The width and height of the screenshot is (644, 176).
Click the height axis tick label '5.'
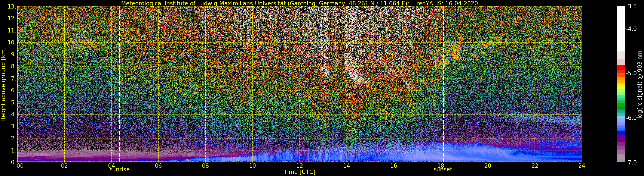tap(13, 102)
